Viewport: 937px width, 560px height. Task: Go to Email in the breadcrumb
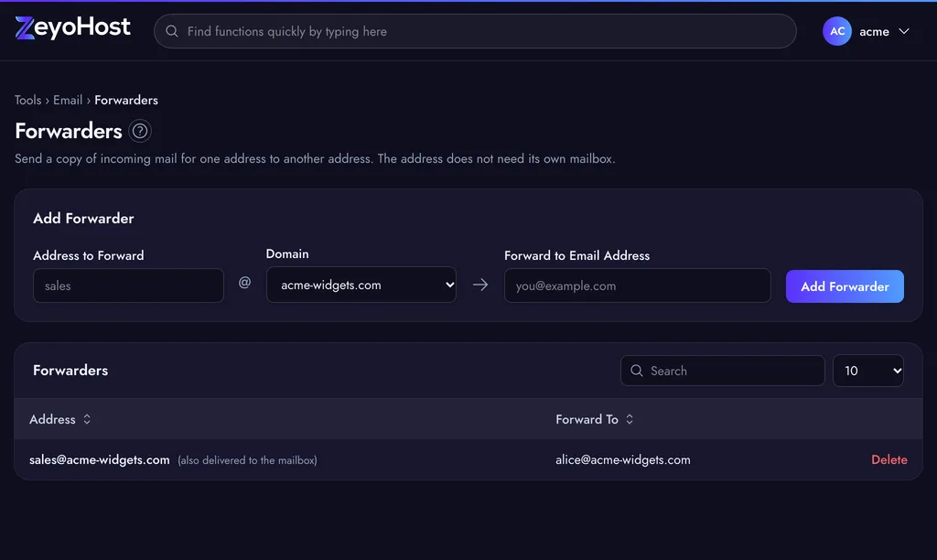68,100
